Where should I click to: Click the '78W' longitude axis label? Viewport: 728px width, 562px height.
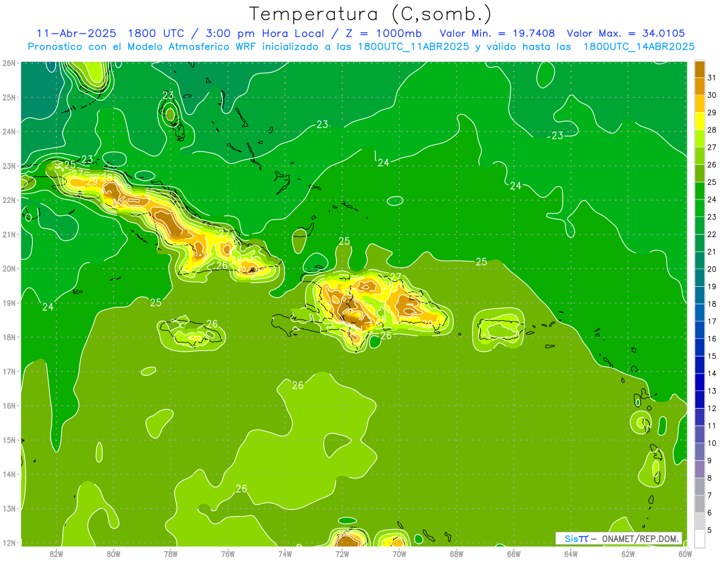[x=170, y=554]
